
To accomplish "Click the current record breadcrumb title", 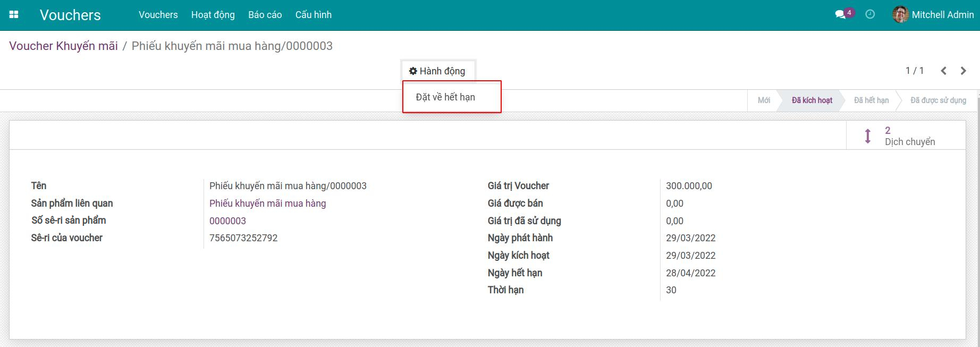I will (232, 46).
